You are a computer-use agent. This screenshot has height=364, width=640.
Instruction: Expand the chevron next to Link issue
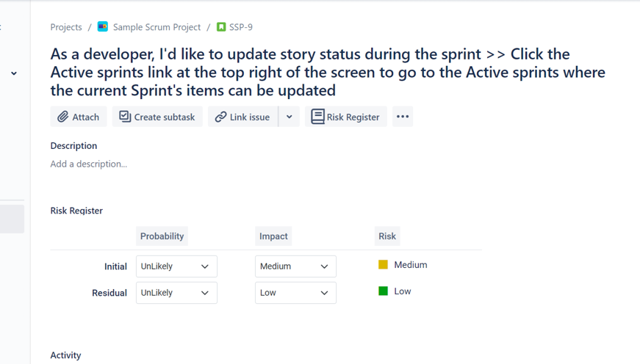(290, 117)
